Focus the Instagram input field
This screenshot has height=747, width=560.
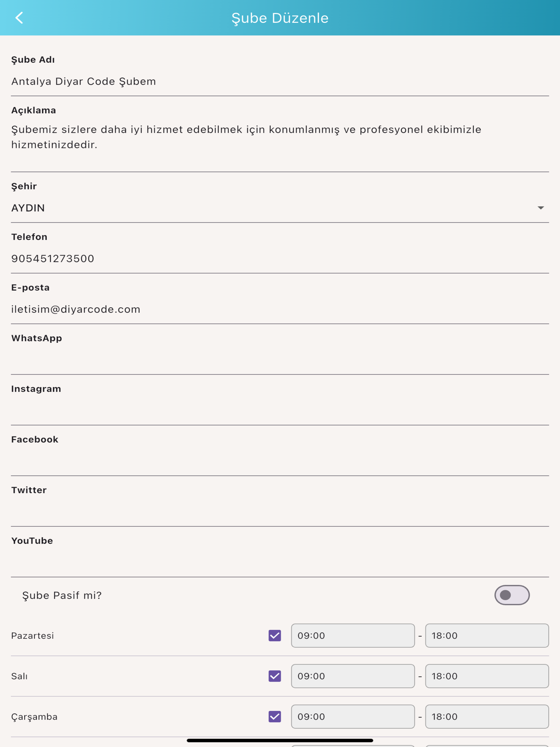coord(280,411)
